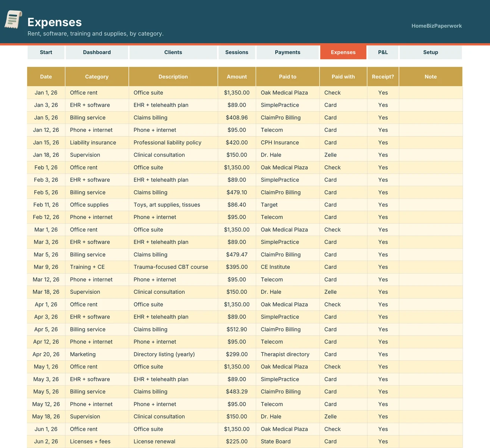
Task: Click the Licenses + fees category cell
Action: pos(97,441)
